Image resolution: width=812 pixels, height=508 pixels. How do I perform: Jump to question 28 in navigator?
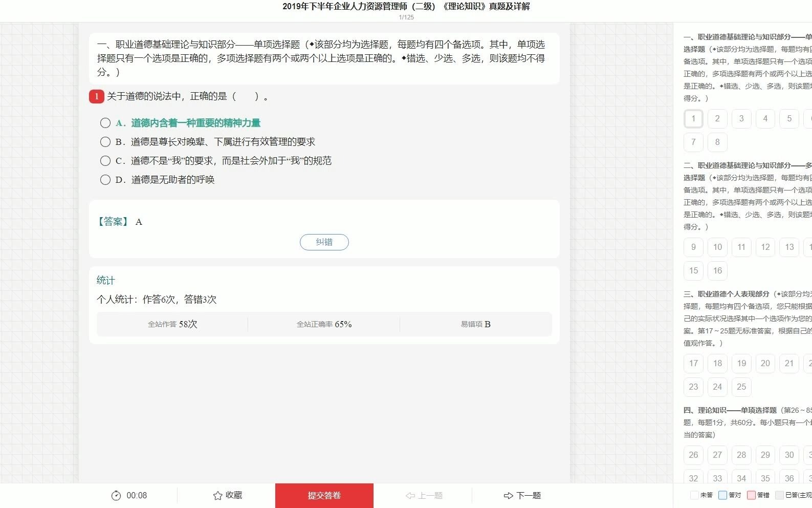[x=741, y=455]
